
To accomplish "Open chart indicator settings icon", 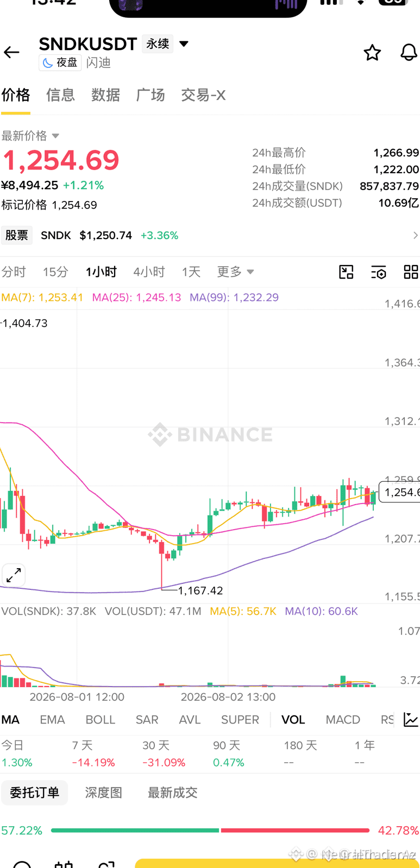I will [x=379, y=272].
